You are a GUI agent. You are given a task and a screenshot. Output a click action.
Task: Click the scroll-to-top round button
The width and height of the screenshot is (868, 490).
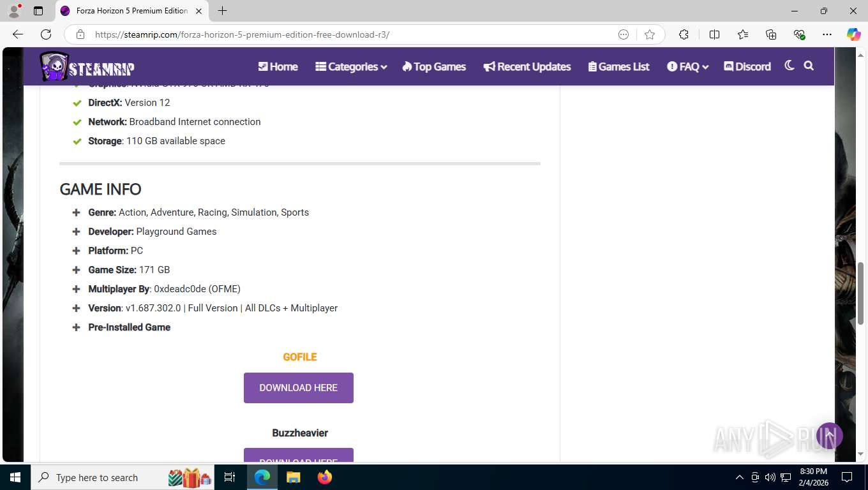pyautogui.click(x=830, y=436)
